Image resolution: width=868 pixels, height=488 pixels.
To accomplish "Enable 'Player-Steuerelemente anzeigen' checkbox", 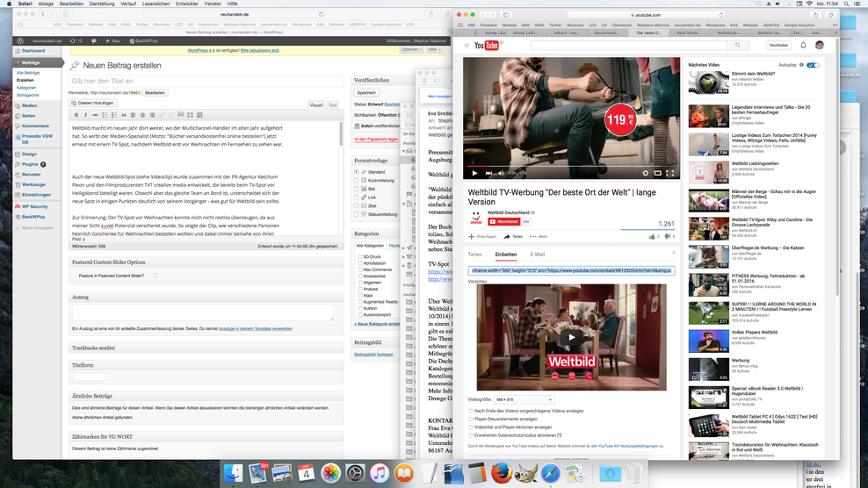I will pyautogui.click(x=471, y=420).
